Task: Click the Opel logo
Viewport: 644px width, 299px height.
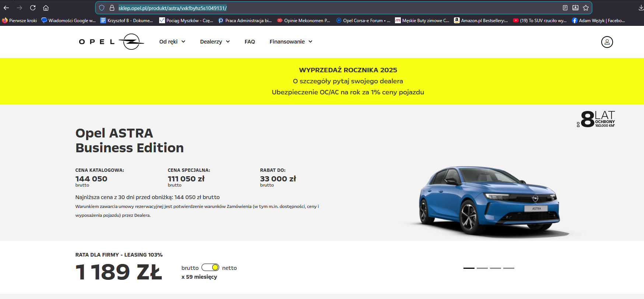Action: click(x=111, y=42)
